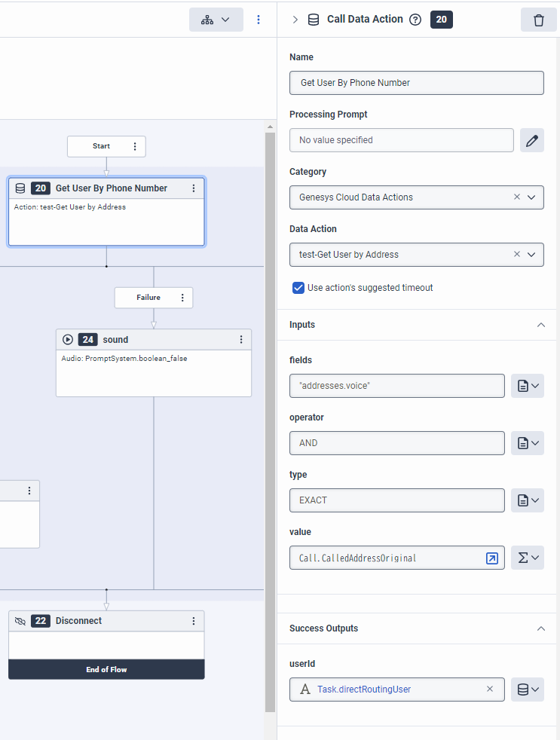Image resolution: width=560 pixels, height=740 pixels.
Task: Click the Name input field
Action: pyautogui.click(x=416, y=83)
